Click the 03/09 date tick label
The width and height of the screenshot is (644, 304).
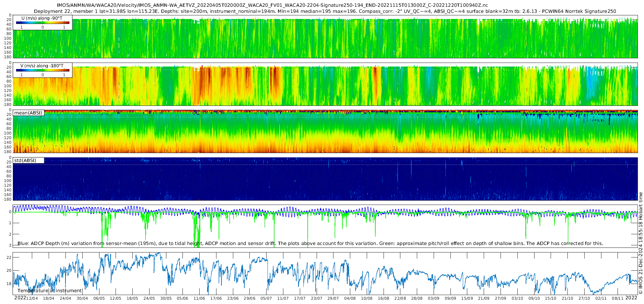click(x=434, y=298)
